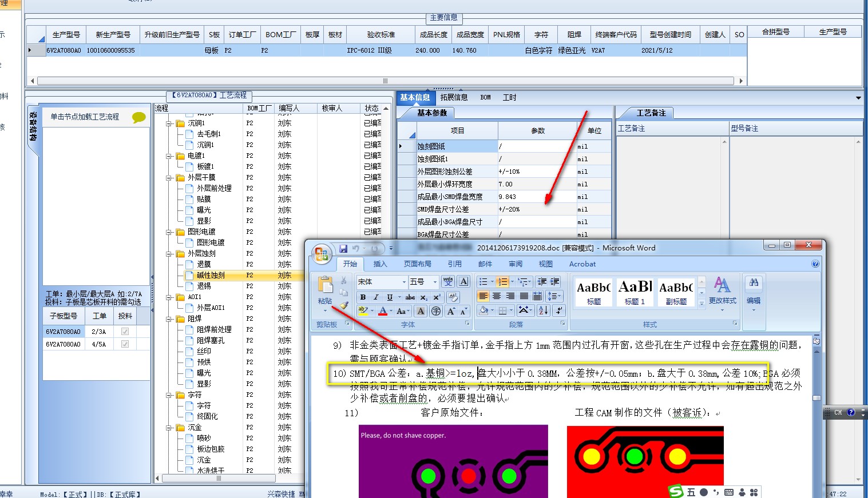Click 单击节点加载工艺流程 button
Image resolution: width=868 pixels, height=498 pixels.
pyautogui.click(x=85, y=117)
